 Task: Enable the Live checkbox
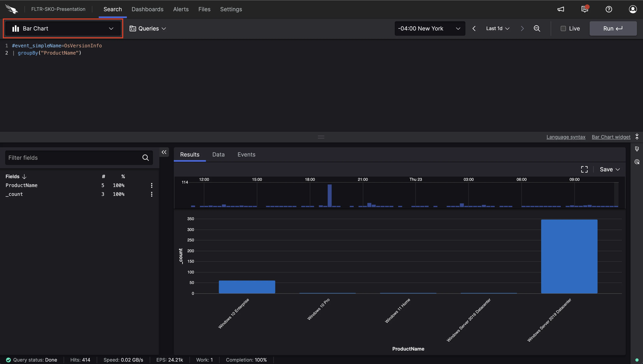pos(563,28)
